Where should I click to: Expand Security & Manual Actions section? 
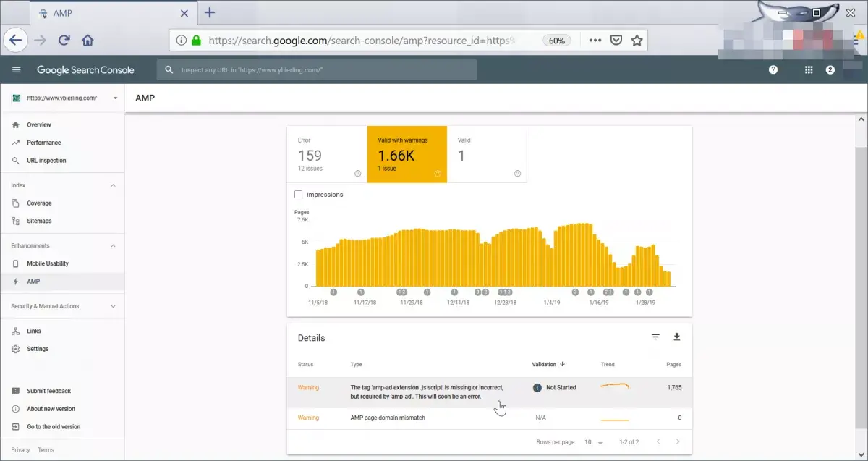pyautogui.click(x=113, y=306)
